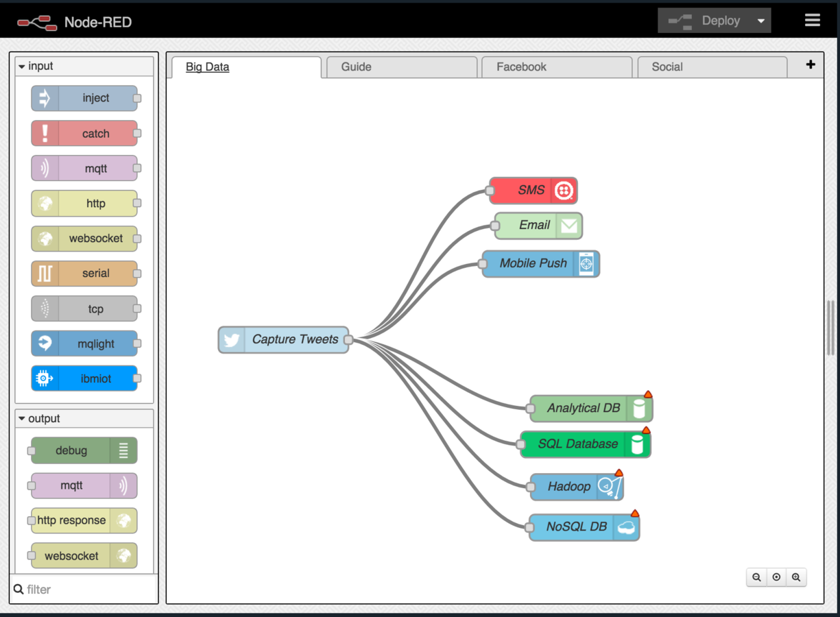Select the http input node
840x617 pixels.
[x=84, y=204]
